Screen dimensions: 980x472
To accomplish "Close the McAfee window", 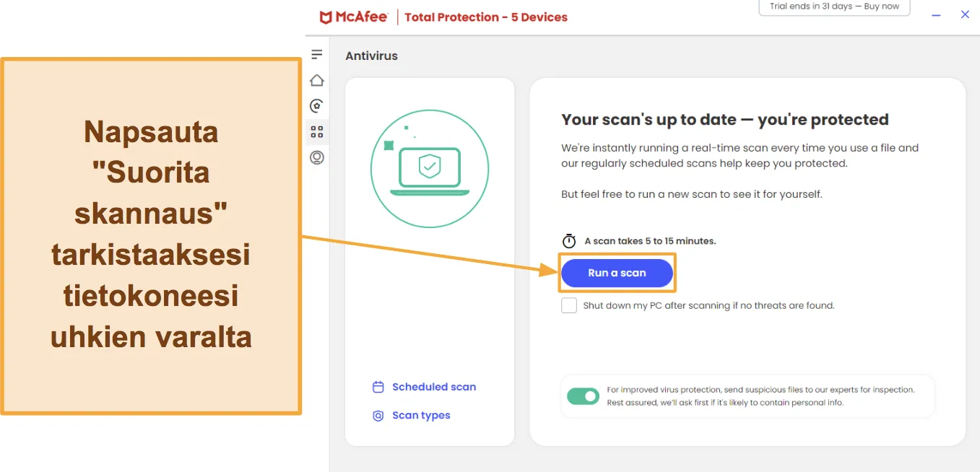I will click(x=965, y=14).
